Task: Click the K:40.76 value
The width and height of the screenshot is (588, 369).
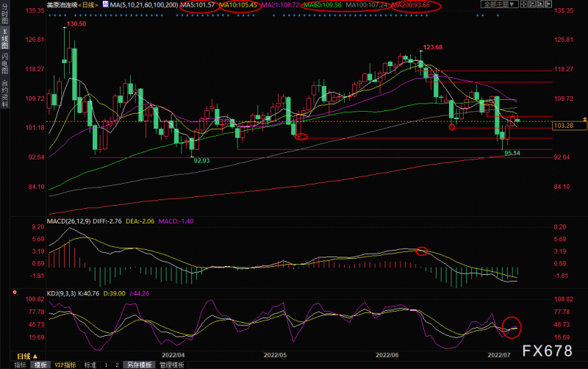Action: [88, 293]
